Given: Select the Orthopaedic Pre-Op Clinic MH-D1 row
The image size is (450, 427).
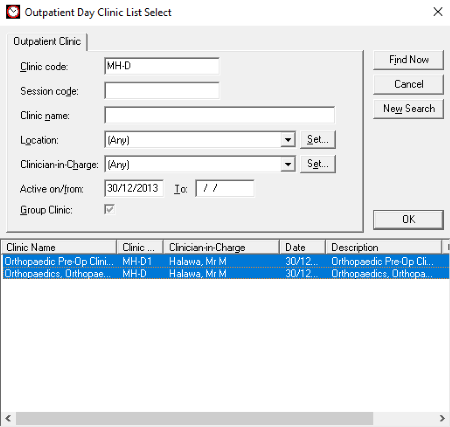Looking at the screenshot, I should click(x=226, y=261).
